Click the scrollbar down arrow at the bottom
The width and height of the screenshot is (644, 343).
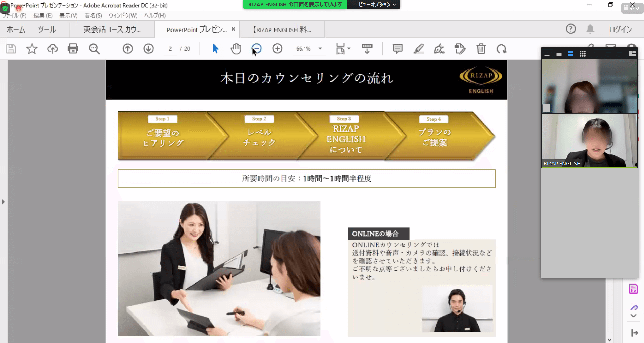[609, 340]
